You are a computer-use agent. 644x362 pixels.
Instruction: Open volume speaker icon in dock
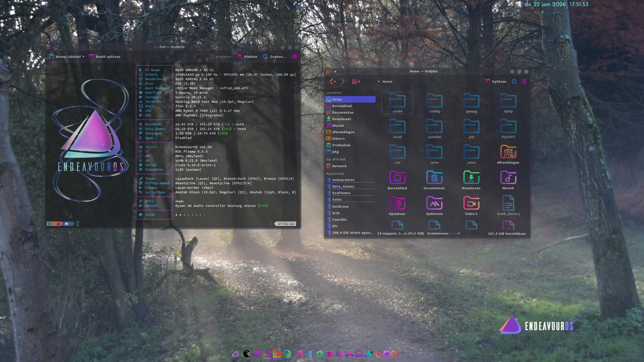click(320, 354)
